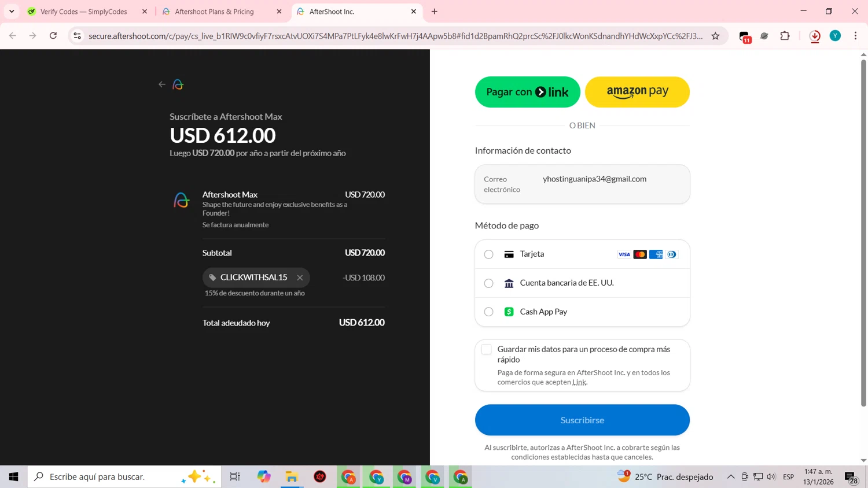The height and width of the screenshot is (488, 868).
Task: Click the browser forward arrow
Action: (x=33, y=36)
